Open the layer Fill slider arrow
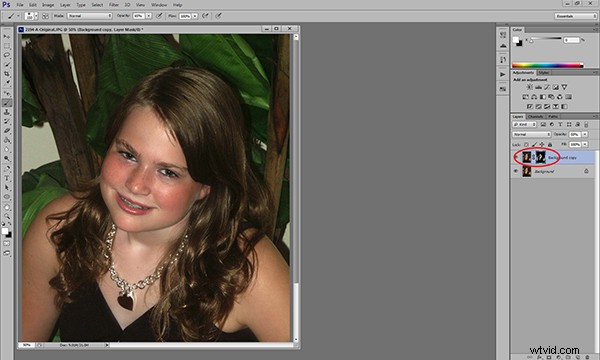 [x=585, y=145]
